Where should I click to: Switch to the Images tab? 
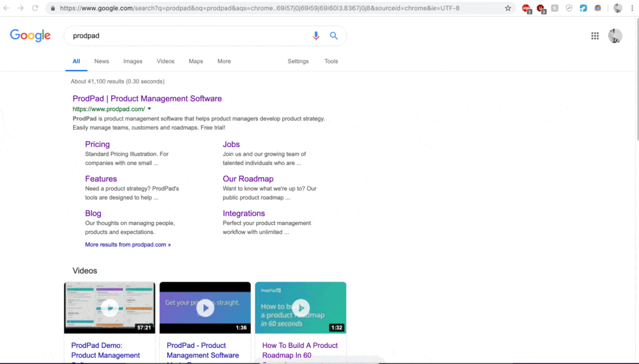coord(133,61)
